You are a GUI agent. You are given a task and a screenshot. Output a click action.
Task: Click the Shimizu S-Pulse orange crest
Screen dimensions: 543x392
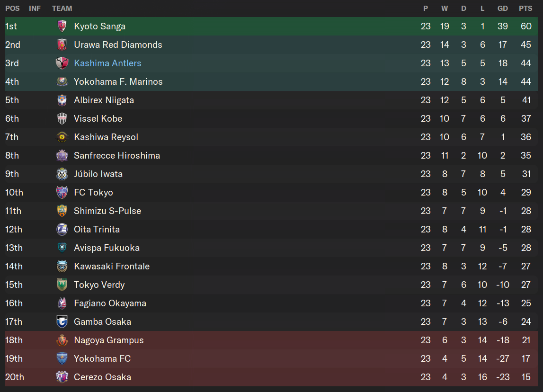pos(62,211)
